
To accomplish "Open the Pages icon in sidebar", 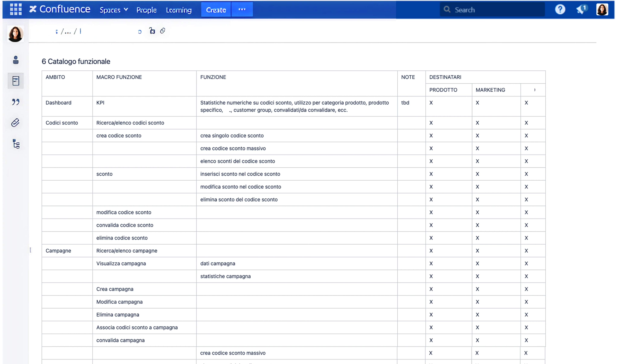I will point(16,81).
